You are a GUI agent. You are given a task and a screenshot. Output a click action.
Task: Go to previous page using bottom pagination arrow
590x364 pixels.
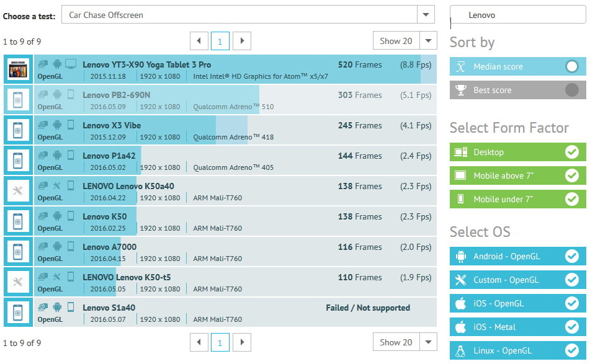[x=199, y=342]
